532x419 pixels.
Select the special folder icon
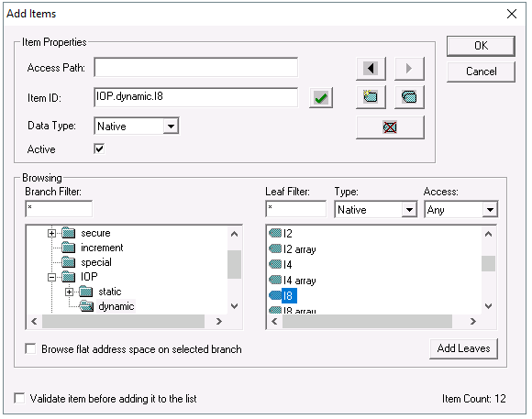[69, 262]
